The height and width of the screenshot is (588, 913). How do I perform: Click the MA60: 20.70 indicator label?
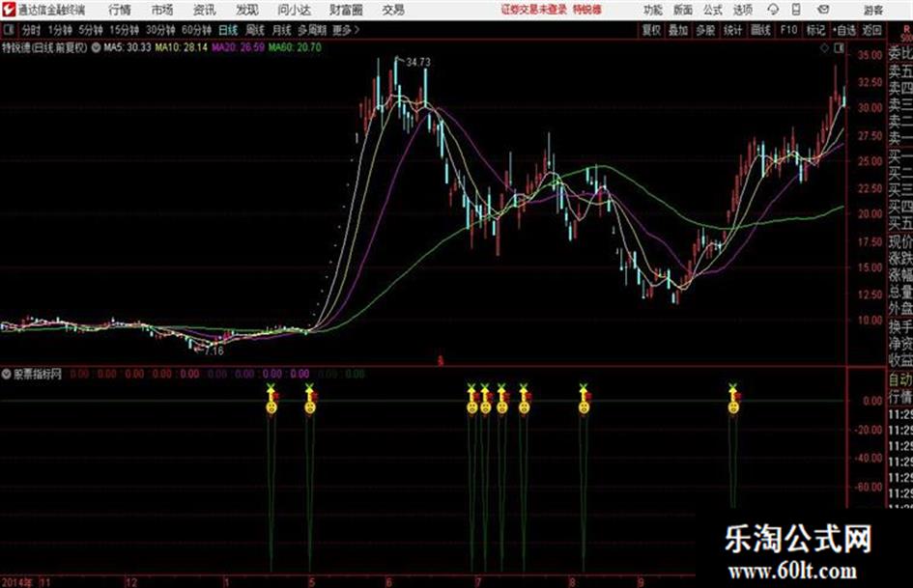click(295, 47)
